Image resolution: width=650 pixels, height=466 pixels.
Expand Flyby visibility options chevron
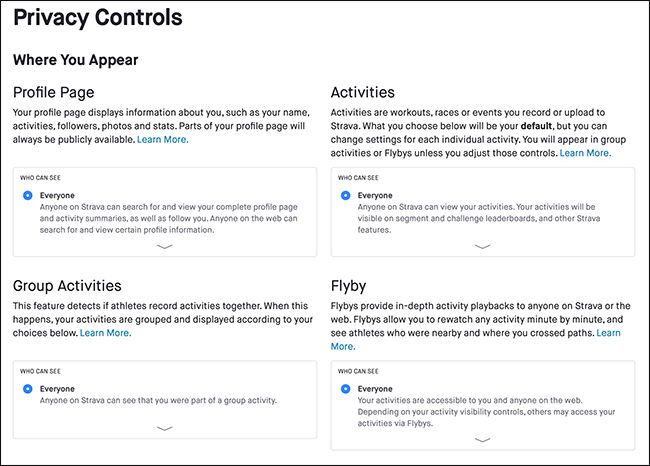coord(483,440)
